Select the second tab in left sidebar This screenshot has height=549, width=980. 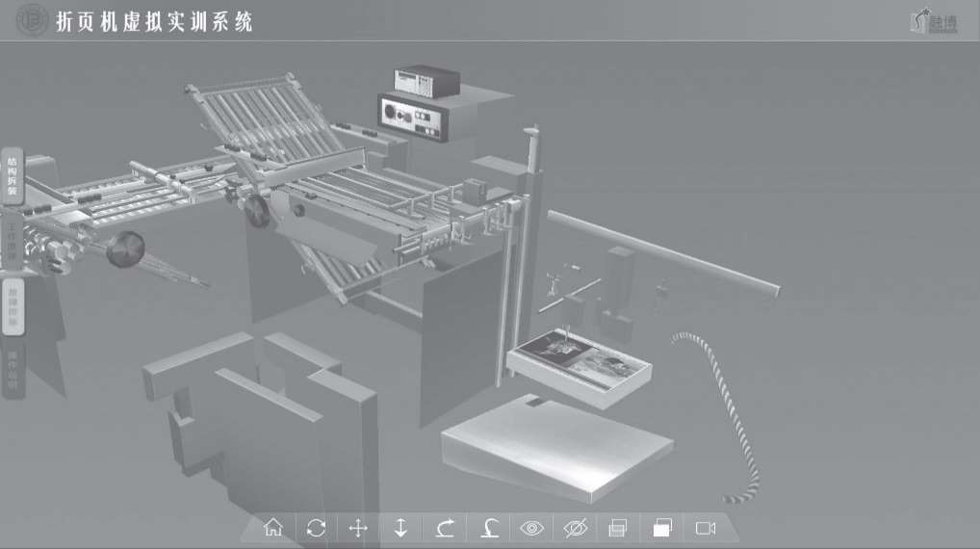[x=13, y=241]
